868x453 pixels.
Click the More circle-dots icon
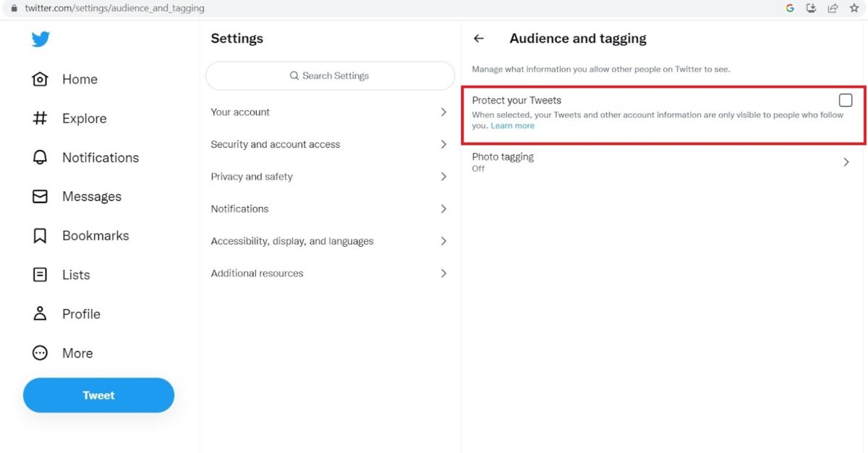pyautogui.click(x=40, y=353)
